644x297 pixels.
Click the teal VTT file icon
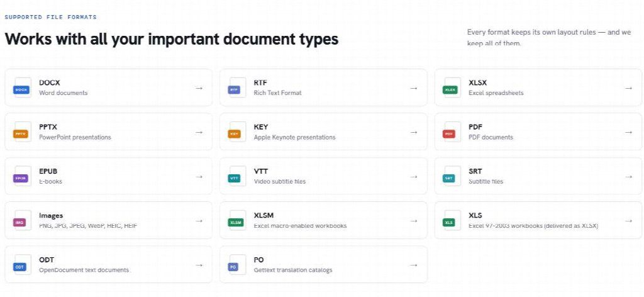coord(237,176)
